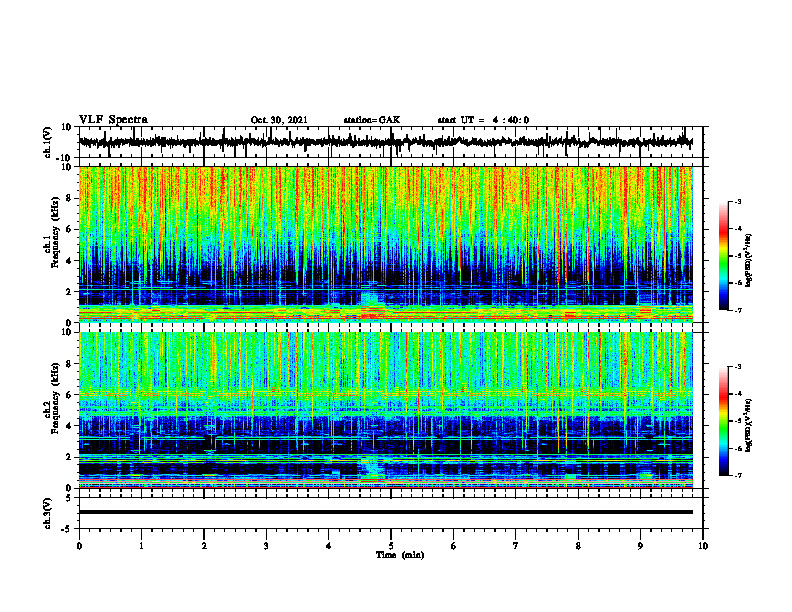Click the ch.1 voltage waveform trace
Screen dimensions: 792x612
point(385,142)
